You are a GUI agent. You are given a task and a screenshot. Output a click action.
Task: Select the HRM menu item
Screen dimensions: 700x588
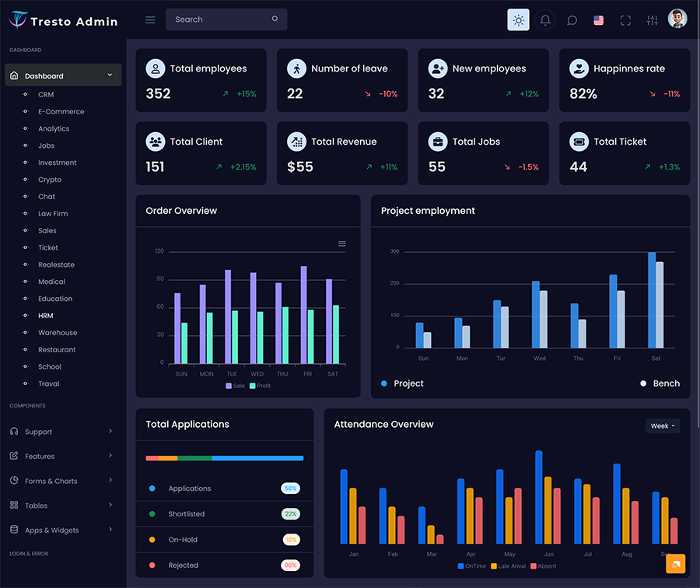(46, 316)
